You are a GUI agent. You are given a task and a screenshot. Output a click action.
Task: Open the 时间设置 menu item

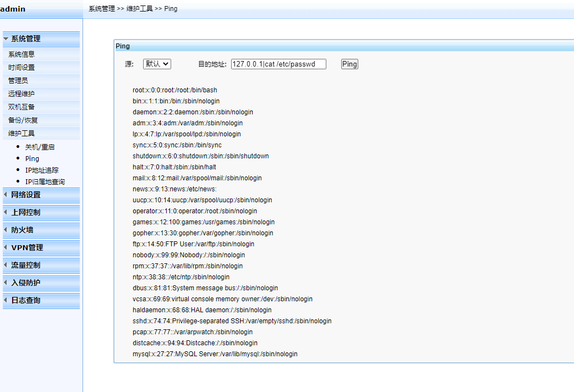[41, 67]
